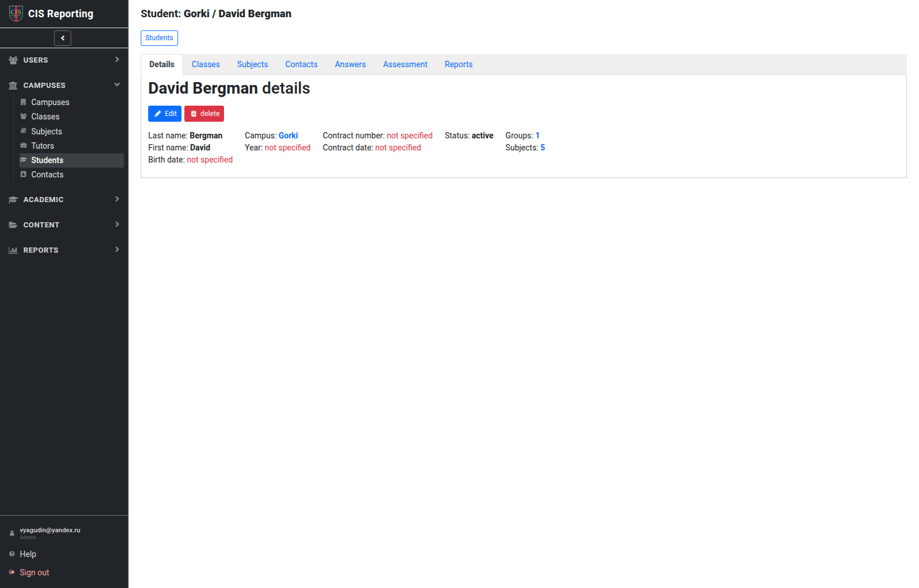Screen dimensions: 919x588
Task: Switch to the student Reports tab
Action: pyautogui.click(x=458, y=64)
